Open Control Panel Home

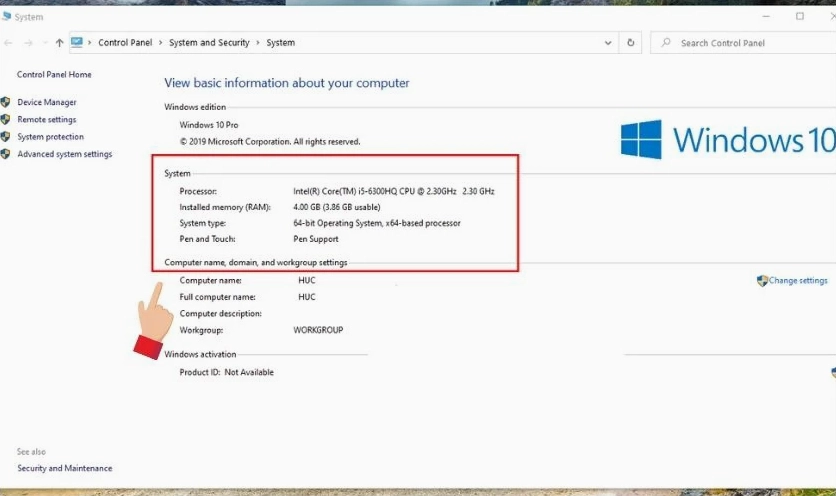pos(54,75)
